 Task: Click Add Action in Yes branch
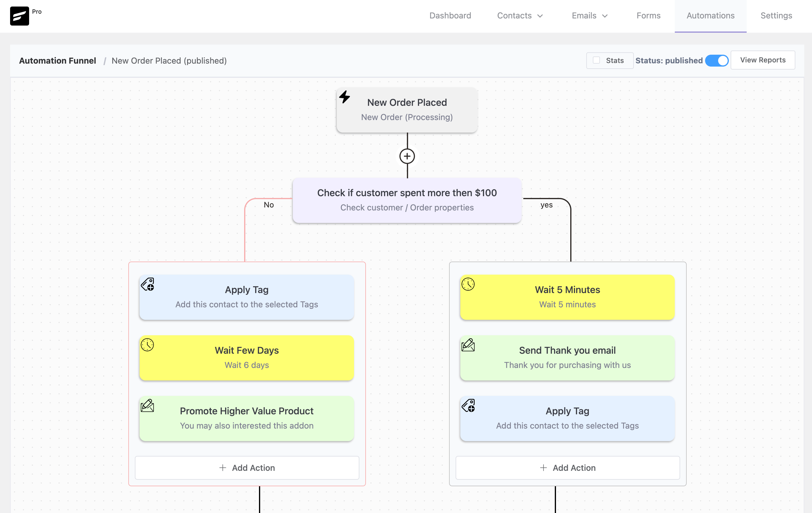[x=567, y=468]
